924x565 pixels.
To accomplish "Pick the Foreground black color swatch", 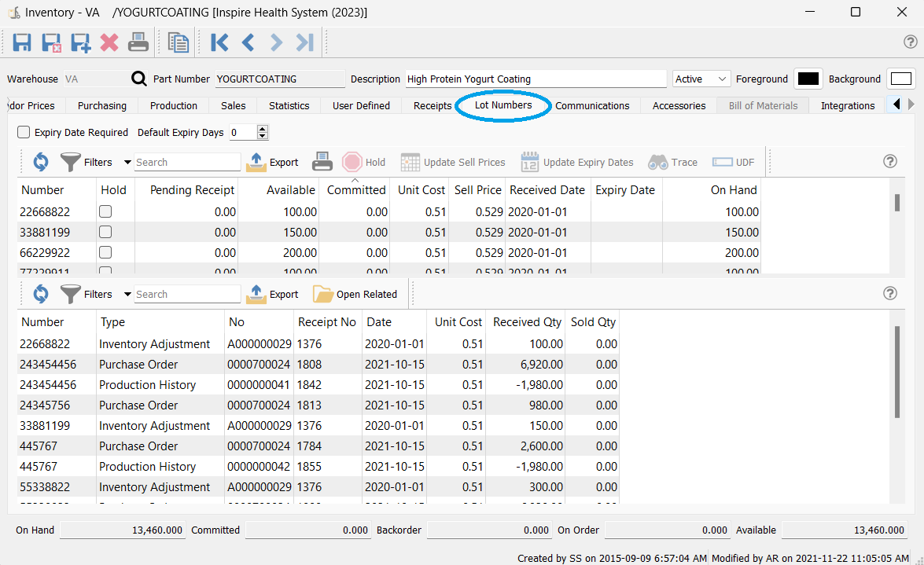I will pos(808,79).
